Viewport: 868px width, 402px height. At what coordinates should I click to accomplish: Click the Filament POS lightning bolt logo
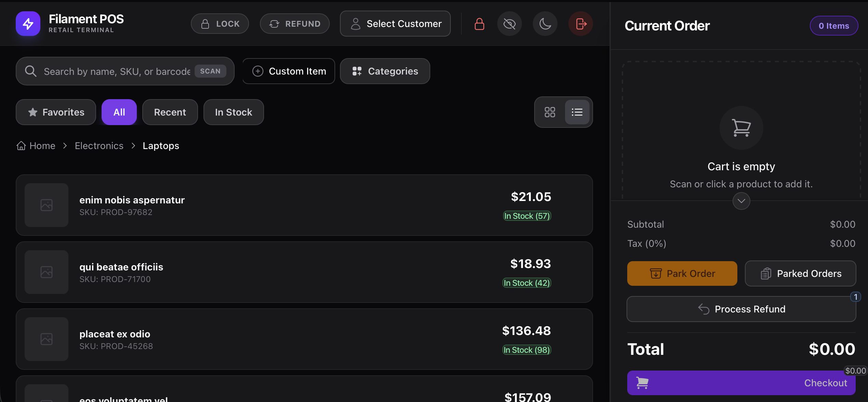click(x=28, y=24)
